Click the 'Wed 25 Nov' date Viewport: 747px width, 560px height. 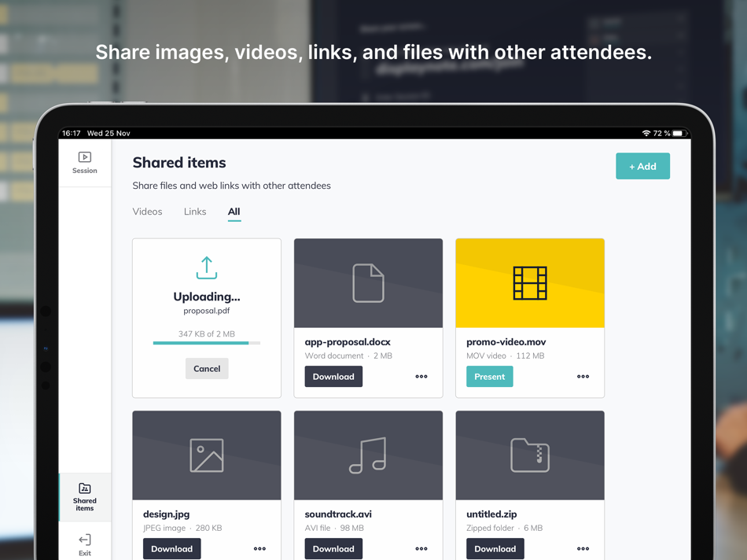[109, 133]
